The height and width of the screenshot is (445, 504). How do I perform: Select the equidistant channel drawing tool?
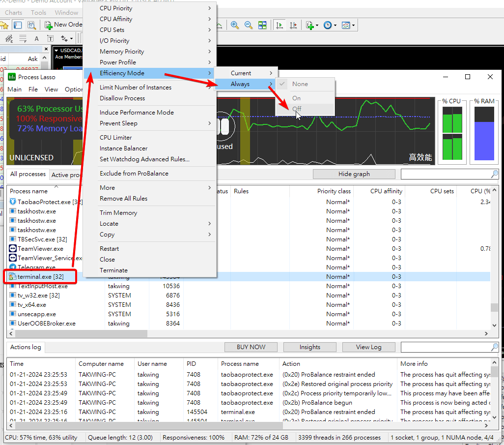[9, 39]
